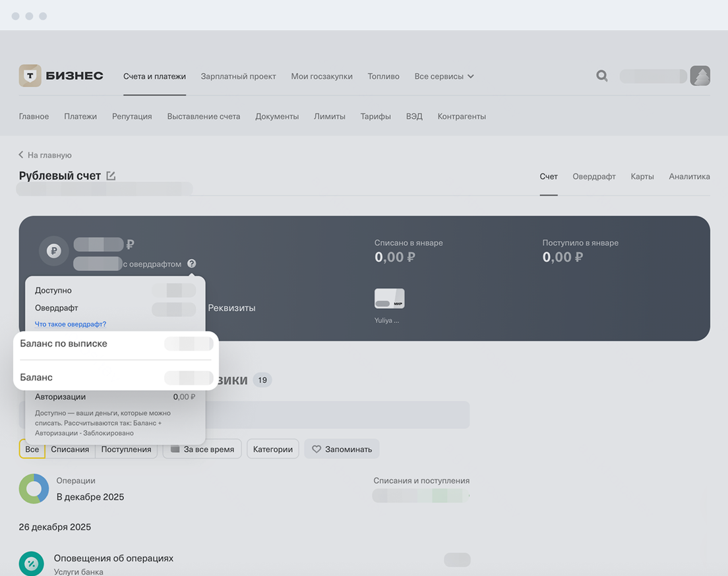The width and height of the screenshot is (728, 576).
Task: Click the Запоминать button
Action: point(342,449)
